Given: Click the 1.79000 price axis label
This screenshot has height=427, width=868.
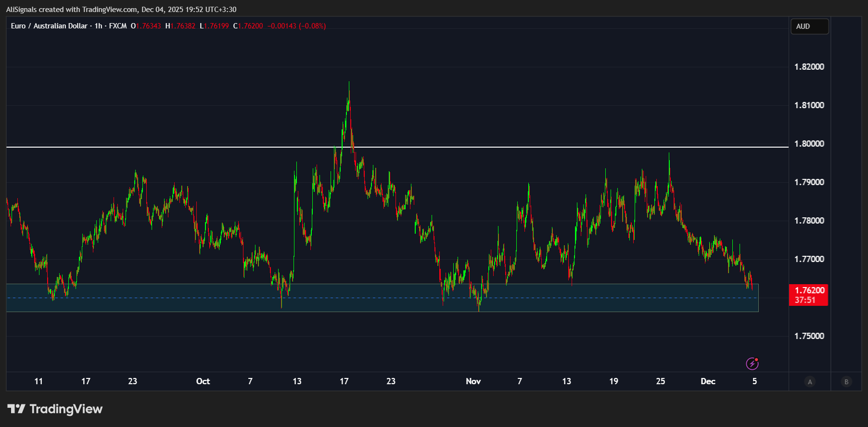Looking at the screenshot, I should tap(809, 182).
